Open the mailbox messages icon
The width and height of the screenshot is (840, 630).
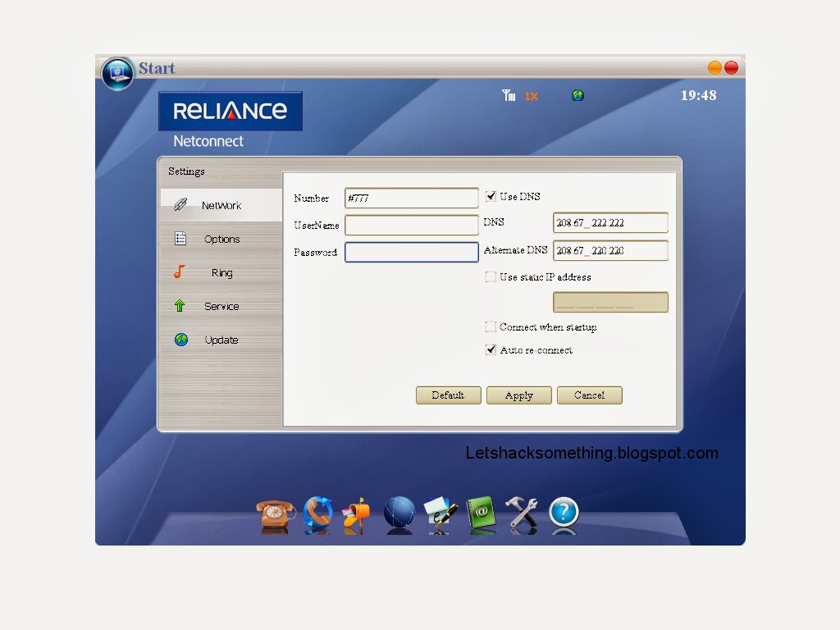coord(357,515)
